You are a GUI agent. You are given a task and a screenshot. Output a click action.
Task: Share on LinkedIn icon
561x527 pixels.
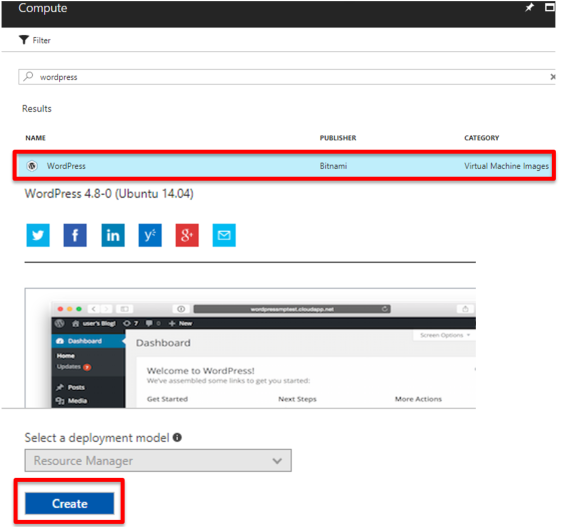[x=113, y=235]
